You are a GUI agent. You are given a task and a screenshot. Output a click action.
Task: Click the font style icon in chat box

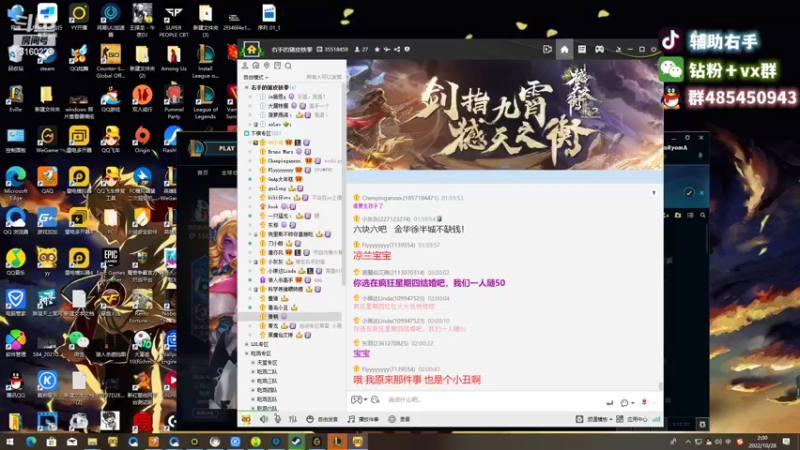(x=376, y=399)
